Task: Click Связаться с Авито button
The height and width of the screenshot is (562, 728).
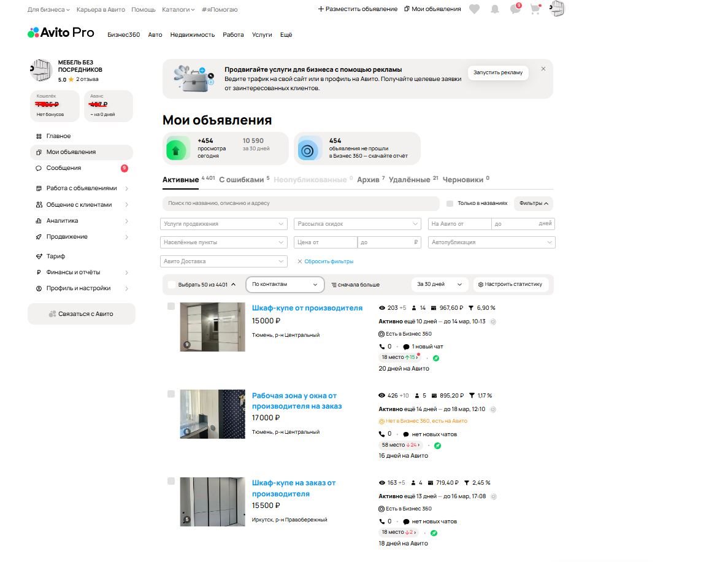Action: [x=81, y=314]
